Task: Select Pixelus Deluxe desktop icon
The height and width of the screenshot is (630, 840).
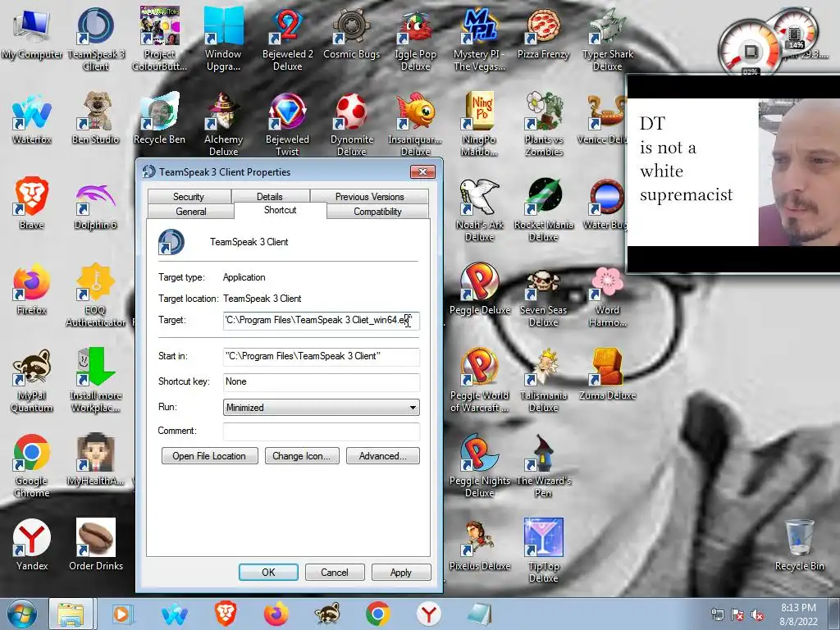Action: pos(479,546)
